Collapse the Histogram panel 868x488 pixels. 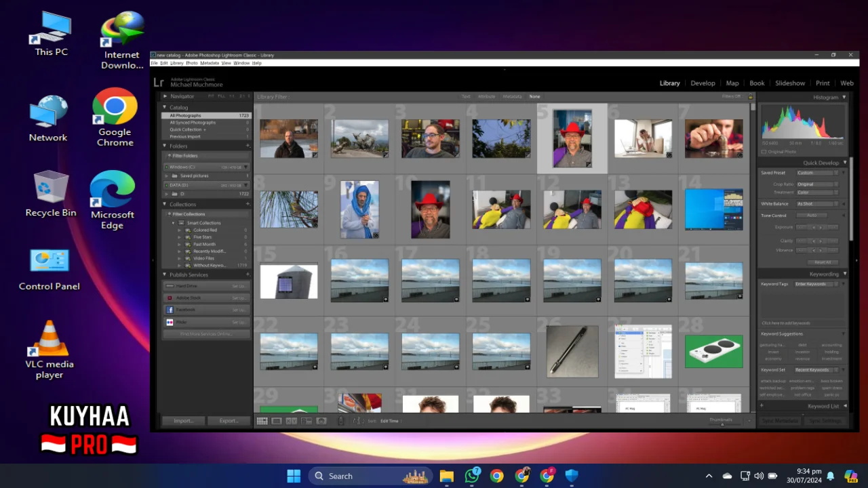844,97
